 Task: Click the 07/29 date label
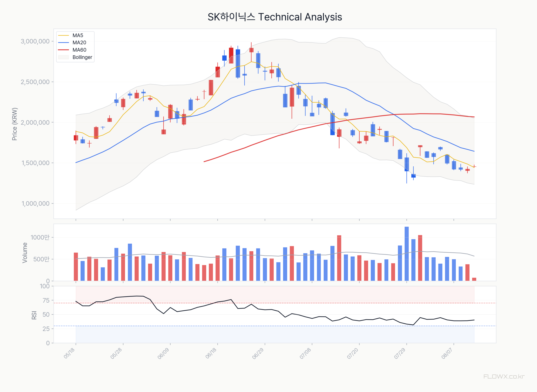click(x=400, y=353)
